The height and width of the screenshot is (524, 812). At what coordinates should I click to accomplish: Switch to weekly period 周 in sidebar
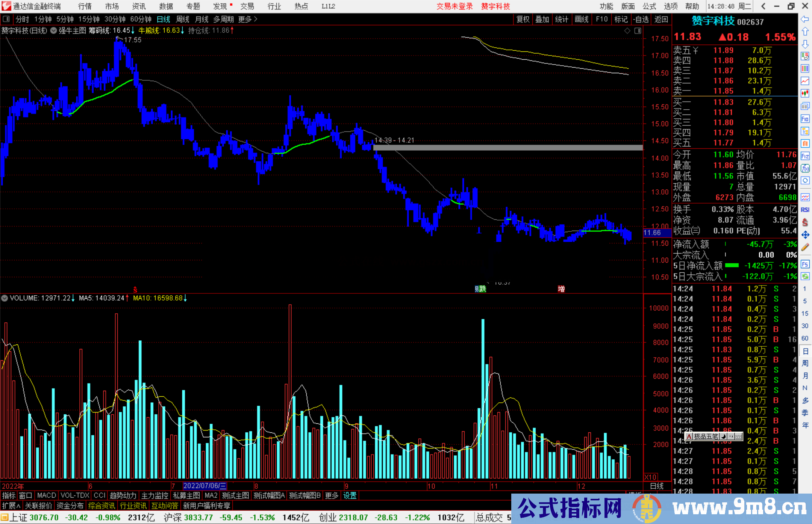point(805,363)
